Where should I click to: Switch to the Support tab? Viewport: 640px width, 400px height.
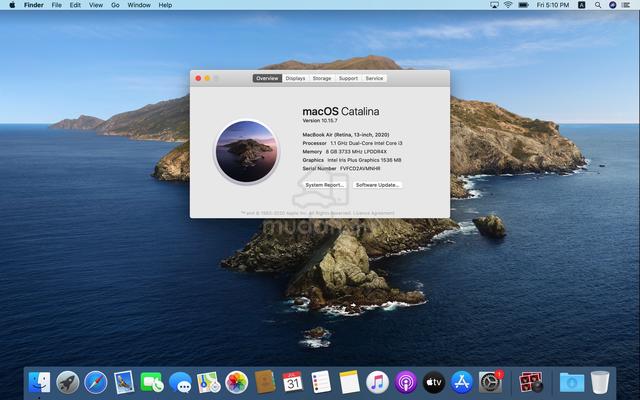coord(348,78)
